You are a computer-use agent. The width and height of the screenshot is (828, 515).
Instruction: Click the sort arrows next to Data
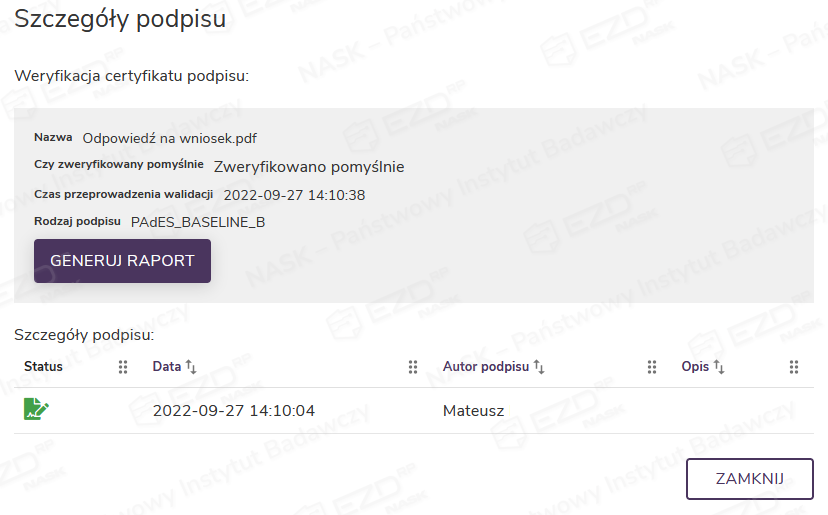tap(191, 367)
